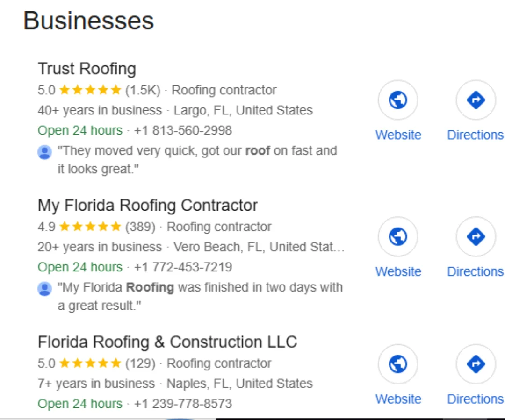The width and height of the screenshot is (505, 420).
Task: Click Trust Roofing star rating
Action: (99, 90)
